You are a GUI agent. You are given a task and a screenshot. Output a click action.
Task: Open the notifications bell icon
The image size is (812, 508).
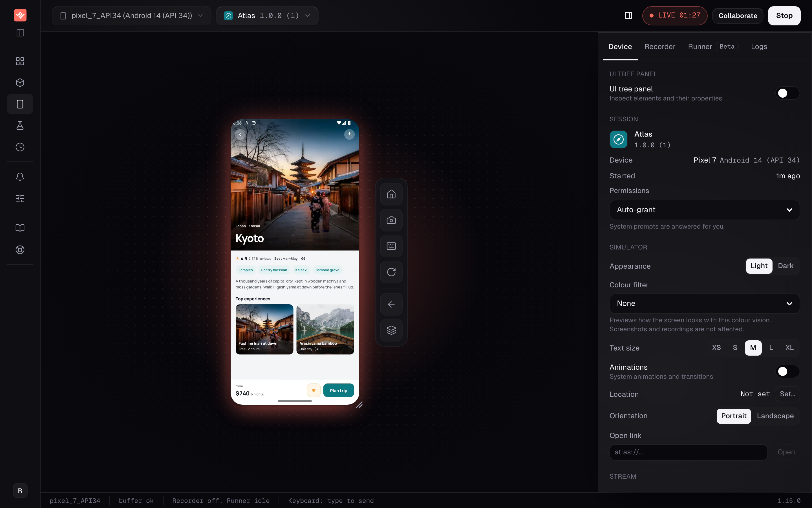click(x=20, y=177)
